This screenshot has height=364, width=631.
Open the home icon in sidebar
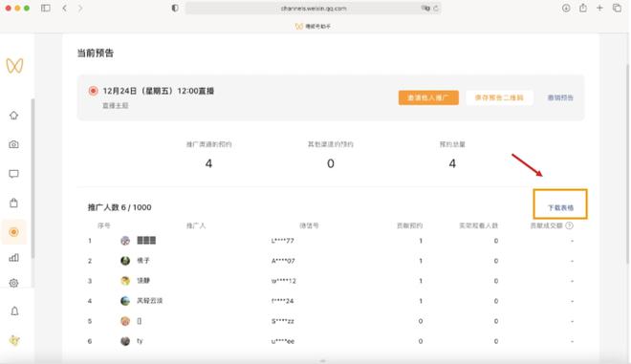coord(13,116)
